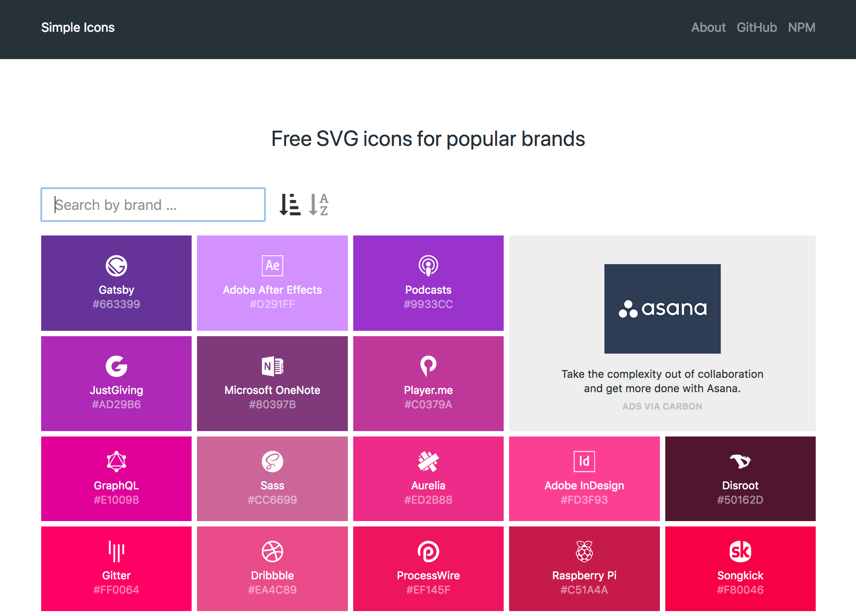
Task: Click the JustGiving hex #AD29B6
Action: click(116, 405)
